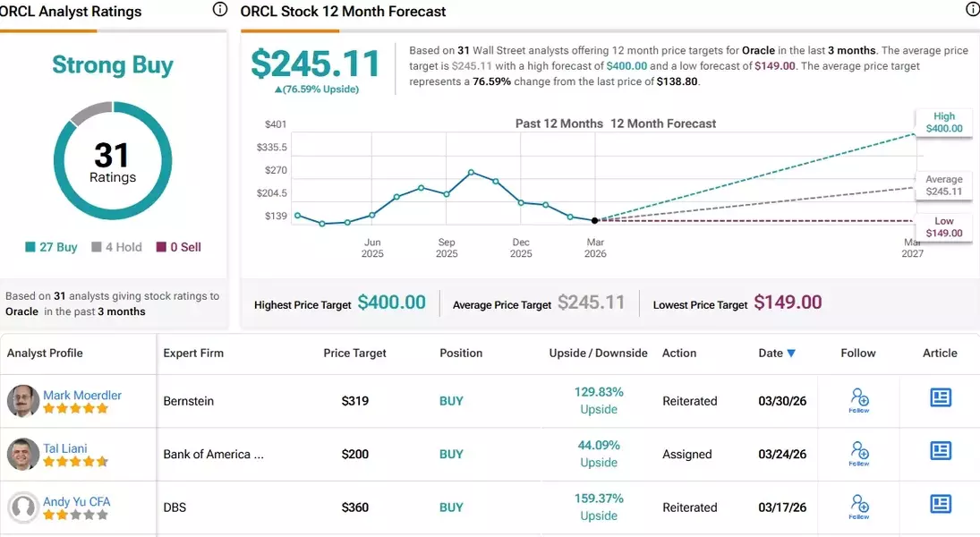Click Mark Moerdler's profile photo
Image resolution: width=980 pixels, height=537 pixels.
click(23, 401)
